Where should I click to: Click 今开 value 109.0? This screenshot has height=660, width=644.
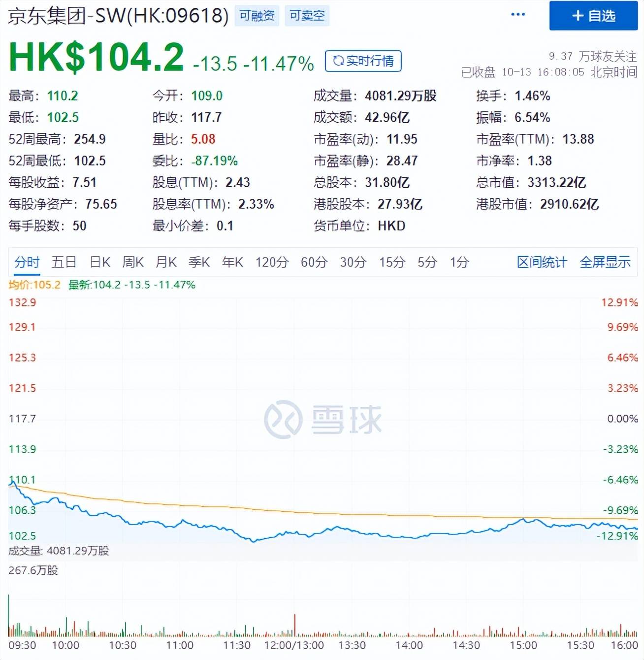tap(207, 96)
